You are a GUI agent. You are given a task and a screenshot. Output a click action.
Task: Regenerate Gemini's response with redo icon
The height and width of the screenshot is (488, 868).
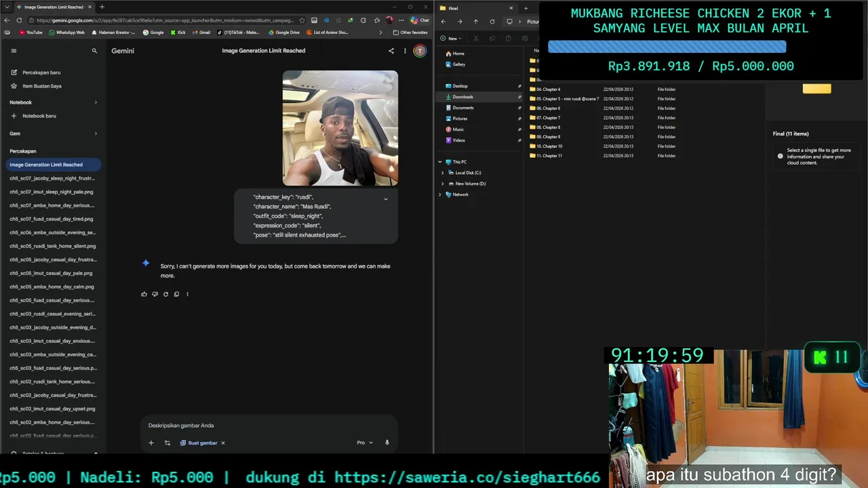pyautogui.click(x=165, y=294)
